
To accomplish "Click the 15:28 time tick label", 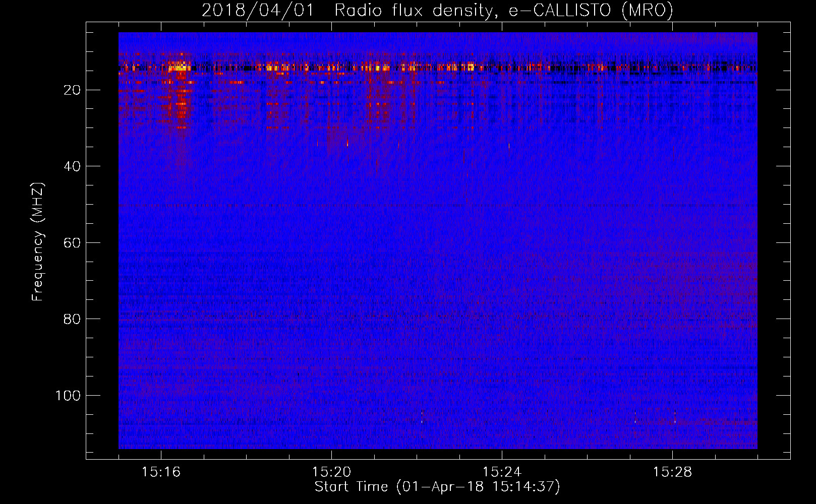I will click(x=672, y=472).
